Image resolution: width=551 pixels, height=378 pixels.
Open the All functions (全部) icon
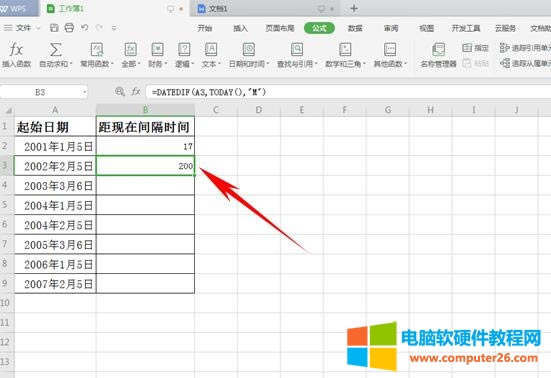131,50
